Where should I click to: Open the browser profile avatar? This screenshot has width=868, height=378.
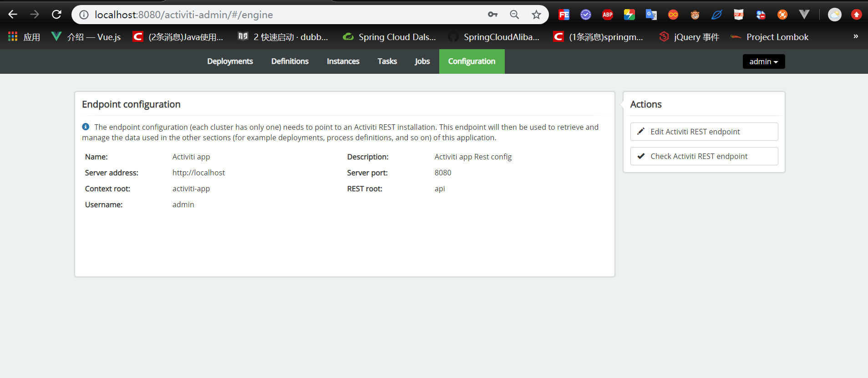point(835,15)
